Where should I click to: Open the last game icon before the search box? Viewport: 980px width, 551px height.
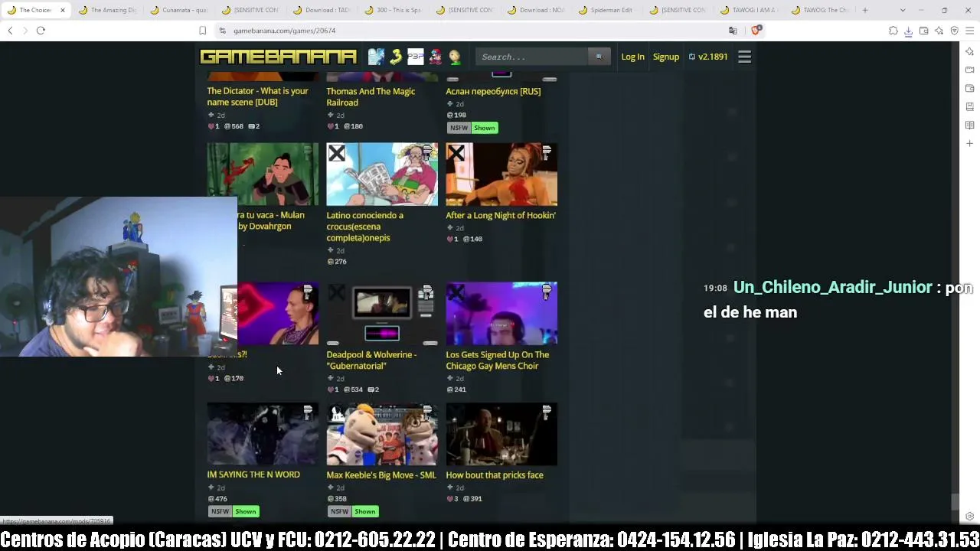pyautogui.click(x=455, y=57)
